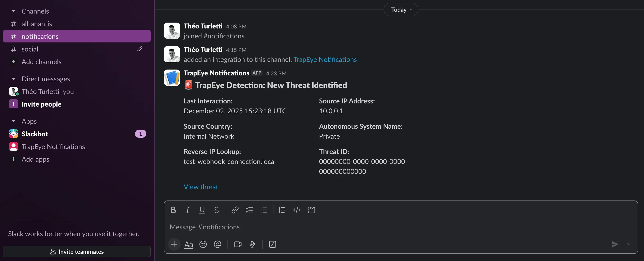Insert a link in the message
The width and height of the screenshot is (644, 261).
[235, 210]
